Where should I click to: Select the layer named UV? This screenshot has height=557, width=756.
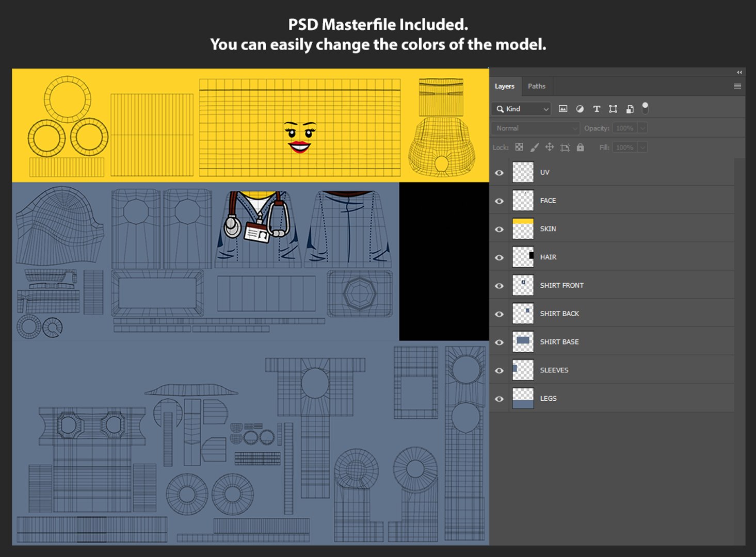click(544, 172)
